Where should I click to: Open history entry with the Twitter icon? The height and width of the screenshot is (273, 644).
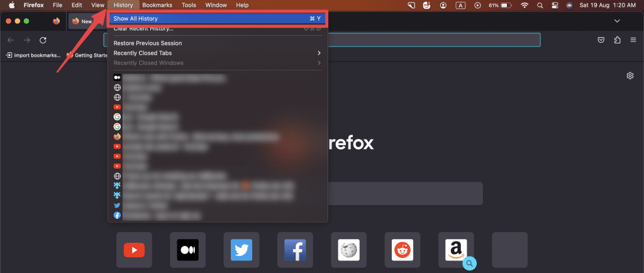(218, 205)
